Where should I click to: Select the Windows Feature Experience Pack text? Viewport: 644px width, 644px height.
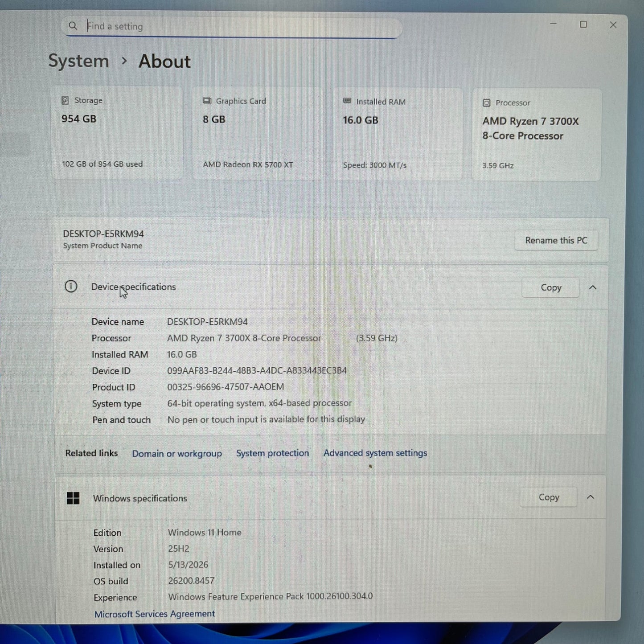271,596
